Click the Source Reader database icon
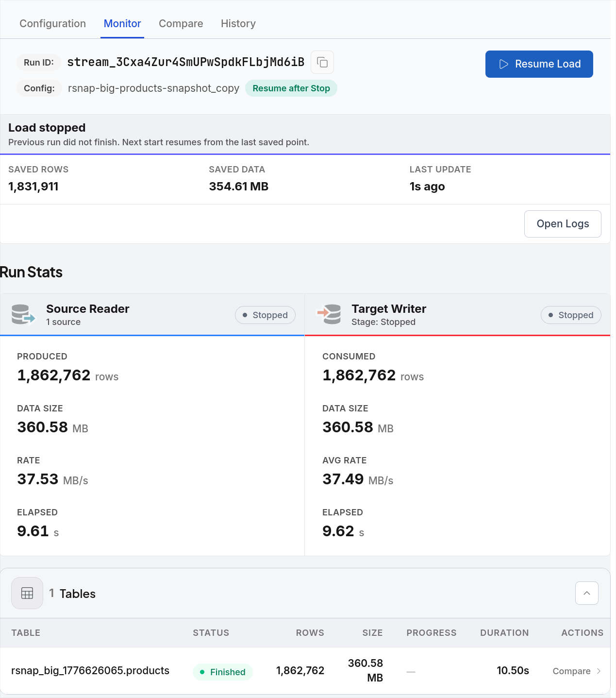The image size is (616, 698). tap(23, 314)
